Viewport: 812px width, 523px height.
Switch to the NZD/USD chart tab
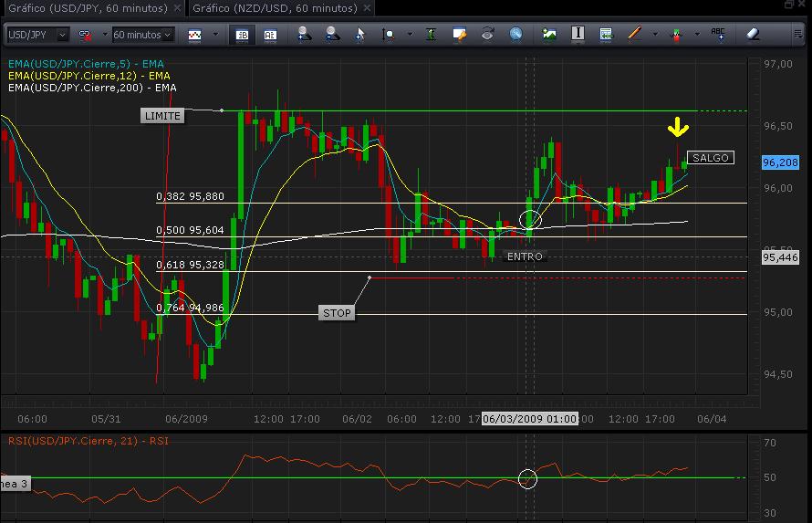pos(272,8)
